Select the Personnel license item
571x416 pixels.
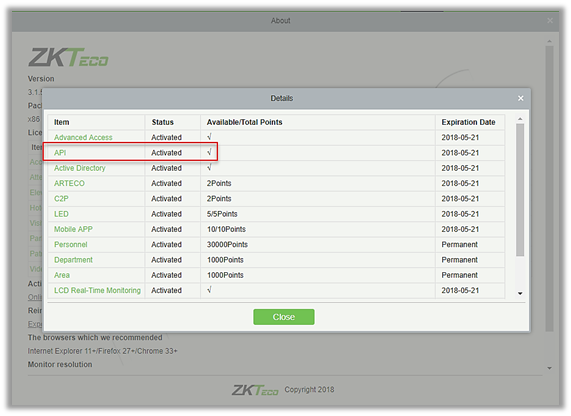(x=71, y=244)
